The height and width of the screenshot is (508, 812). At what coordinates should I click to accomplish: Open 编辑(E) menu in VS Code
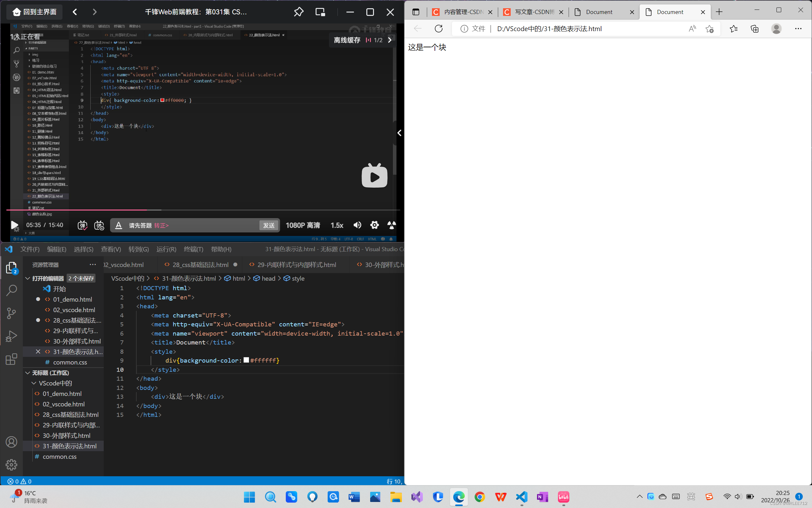click(x=57, y=249)
